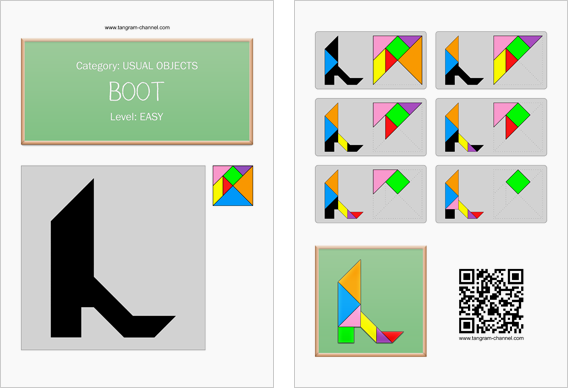The width and height of the screenshot is (568, 388).
Task: Click the www.tangram-channel.com link at page top
Action: 137,28
